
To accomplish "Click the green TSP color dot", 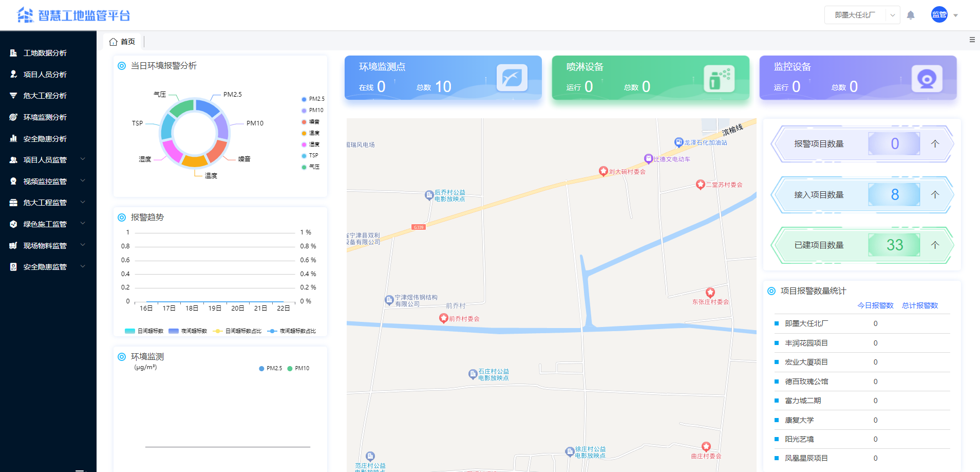I will [x=304, y=155].
